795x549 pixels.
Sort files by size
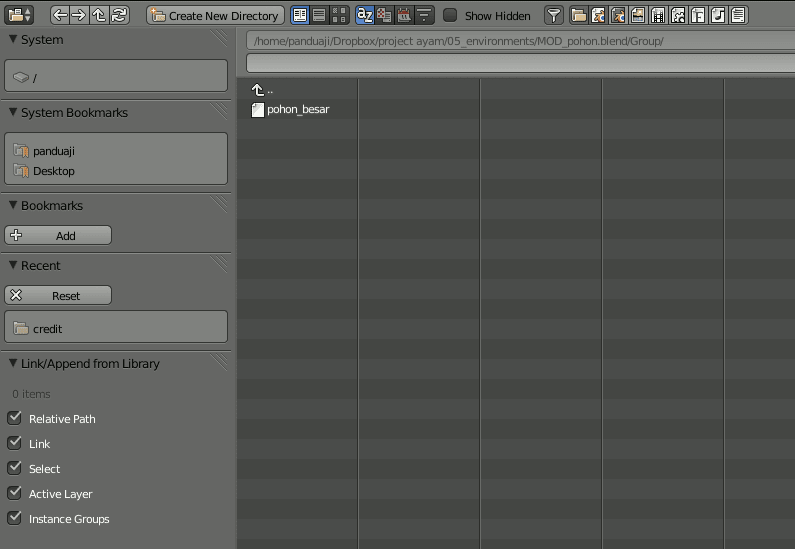[x=424, y=15]
